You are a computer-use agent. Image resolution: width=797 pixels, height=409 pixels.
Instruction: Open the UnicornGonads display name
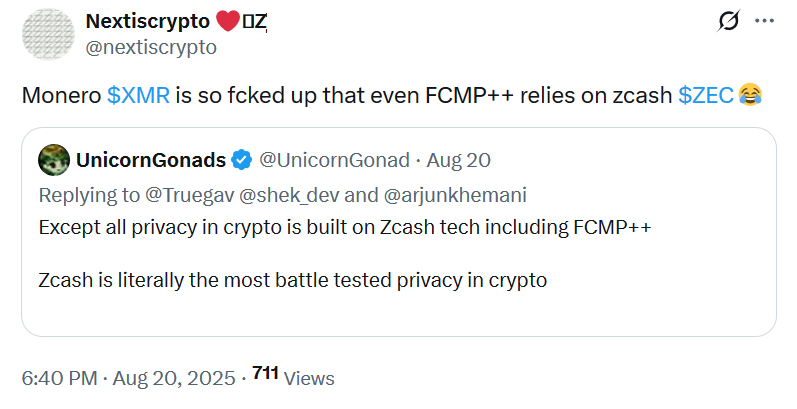click(149, 159)
